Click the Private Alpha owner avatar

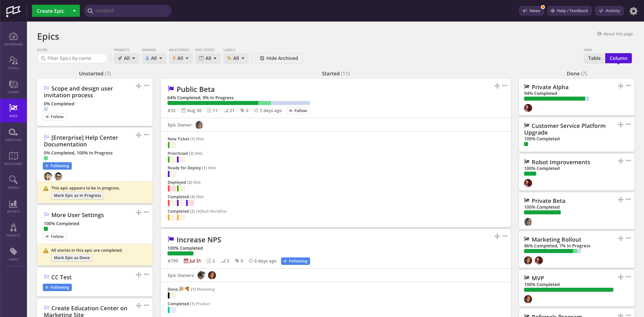(528, 108)
